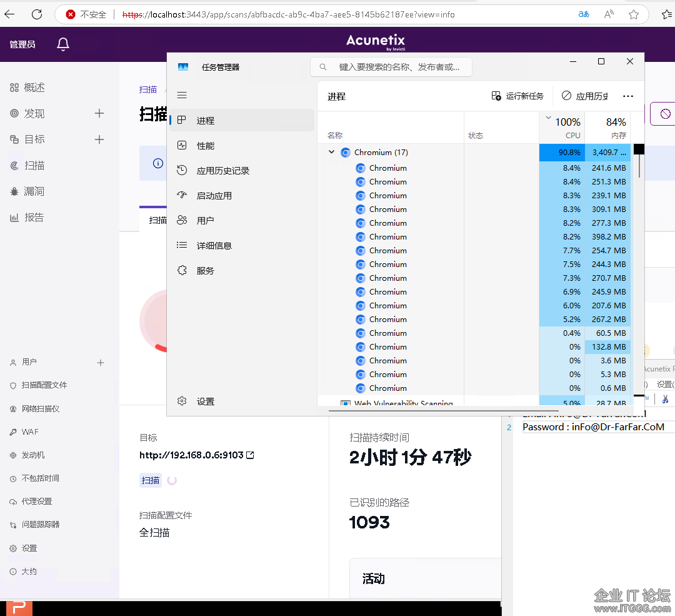
Task: Click the 不安全 security warning badge
Action: click(x=86, y=14)
